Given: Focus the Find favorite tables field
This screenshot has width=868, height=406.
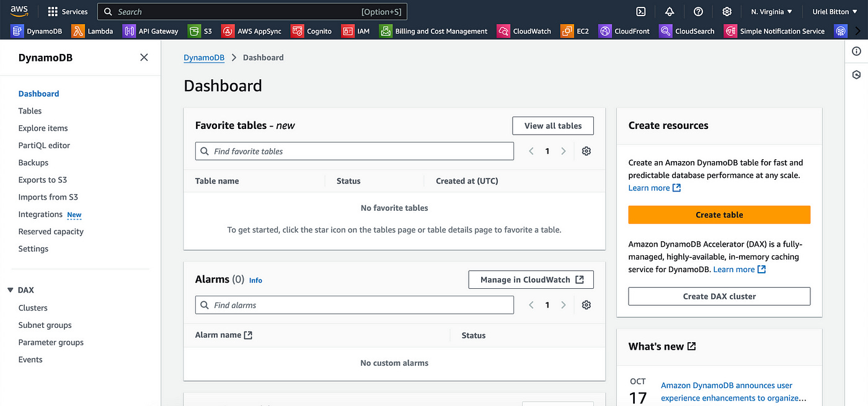Looking at the screenshot, I should point(355,151).
